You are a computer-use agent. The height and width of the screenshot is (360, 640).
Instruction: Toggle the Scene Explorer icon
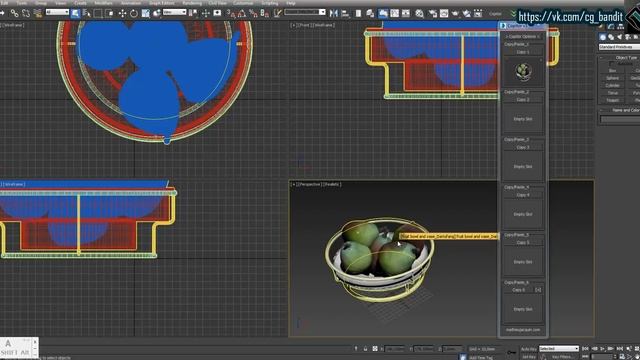tap(358, 13)
